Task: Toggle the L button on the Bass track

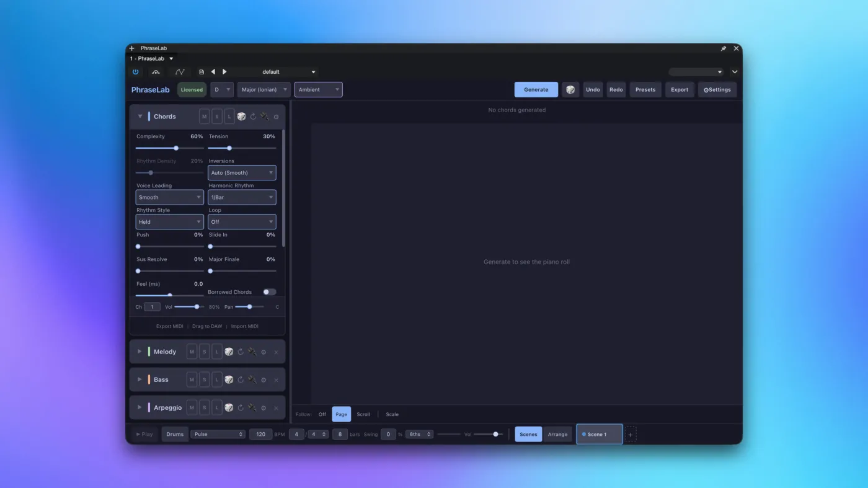Action: (217, 379)
